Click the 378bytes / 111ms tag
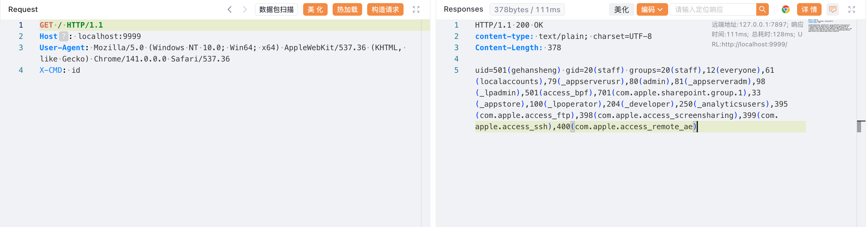868x227 pixels. click(x=527, y=10)
